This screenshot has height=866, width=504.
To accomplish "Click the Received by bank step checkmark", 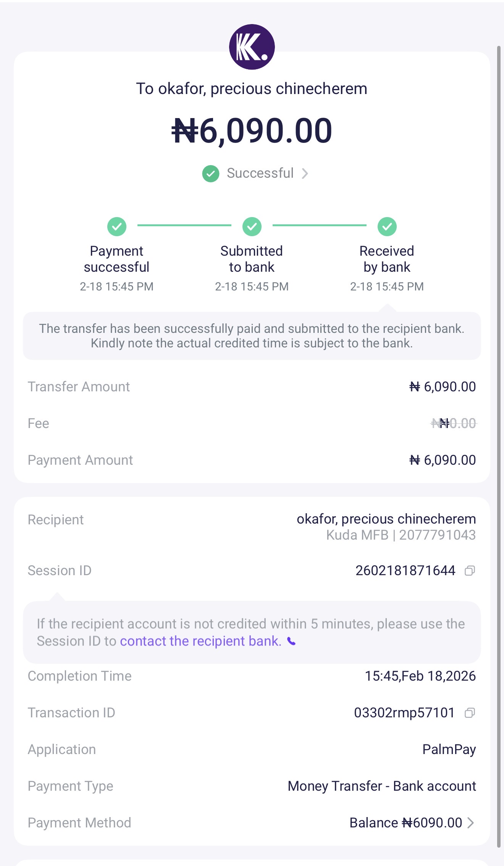I will click(387, 227).
